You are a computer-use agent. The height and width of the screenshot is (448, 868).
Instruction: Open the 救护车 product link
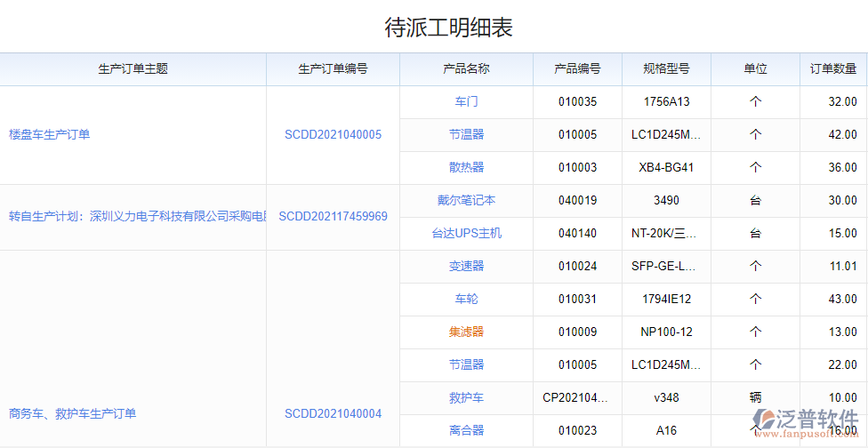pos(466,398)
